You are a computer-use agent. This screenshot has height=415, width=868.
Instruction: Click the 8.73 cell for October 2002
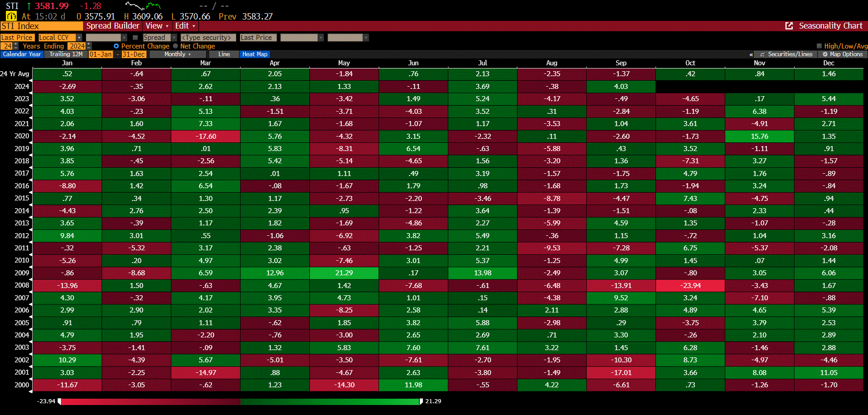tap(690, 360)
